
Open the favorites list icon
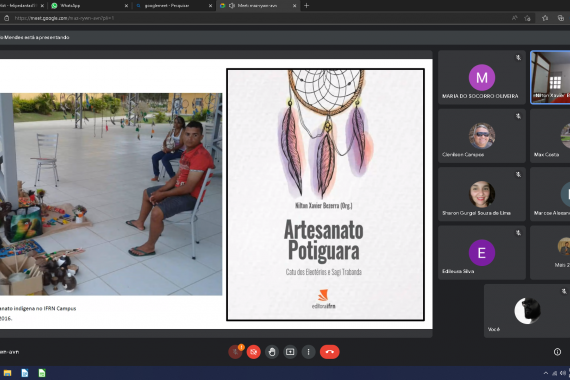click(545, 18)
